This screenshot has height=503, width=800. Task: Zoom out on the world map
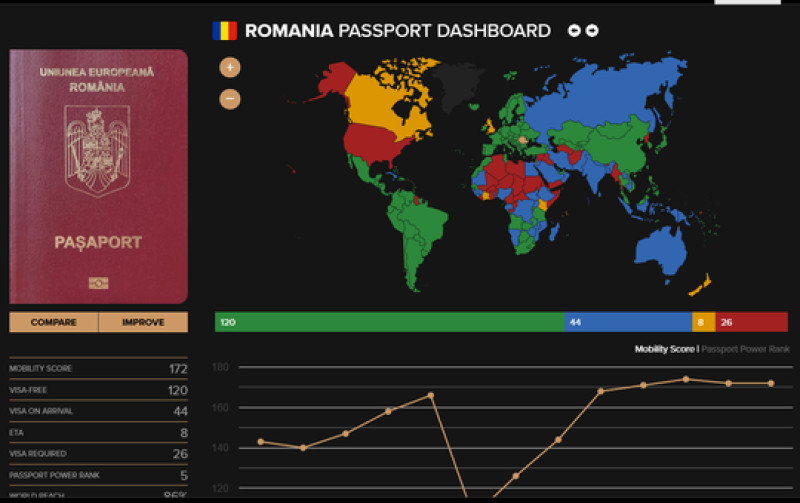point(230,99)
